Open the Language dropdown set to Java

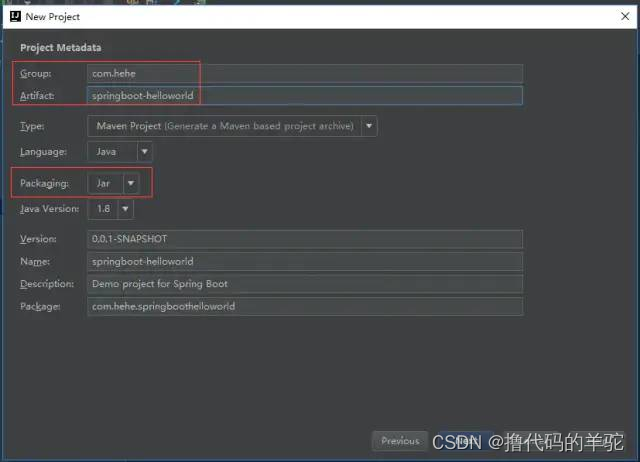click(x=120, y=152)
